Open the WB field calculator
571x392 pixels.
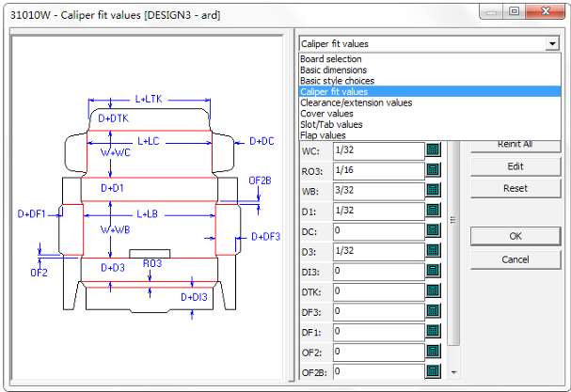coord(433,190)
